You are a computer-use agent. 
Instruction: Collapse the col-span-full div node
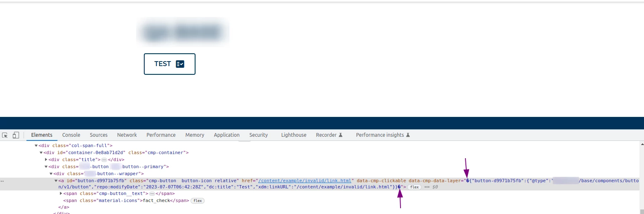pos(36,146)
